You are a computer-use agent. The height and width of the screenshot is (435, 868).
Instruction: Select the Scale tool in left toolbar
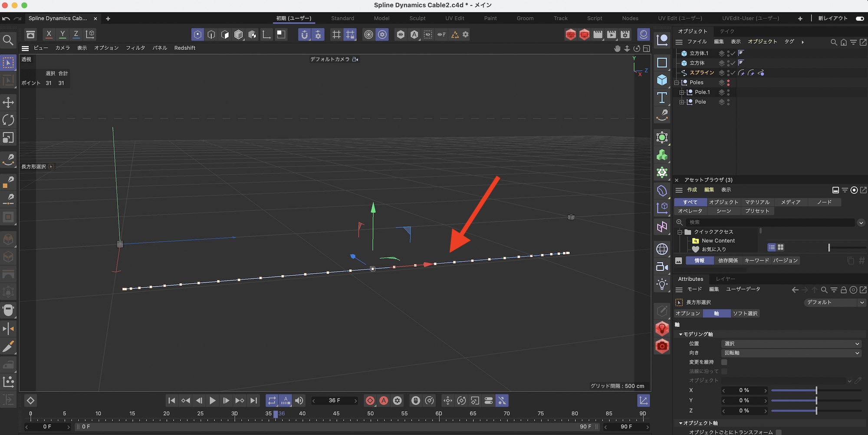[x=8, y=137]
